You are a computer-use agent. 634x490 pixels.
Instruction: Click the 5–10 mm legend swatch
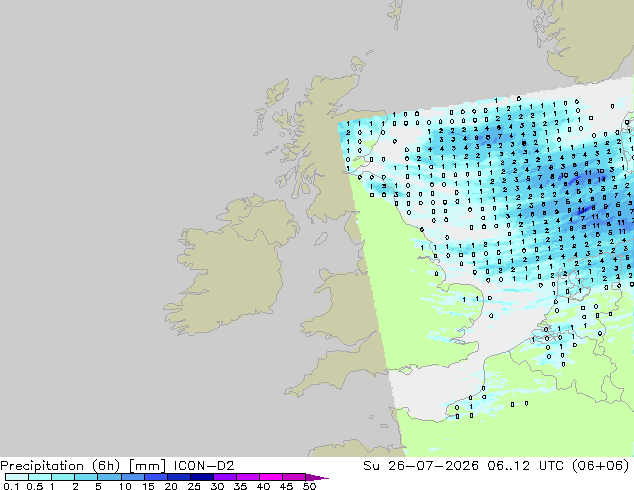109,477
